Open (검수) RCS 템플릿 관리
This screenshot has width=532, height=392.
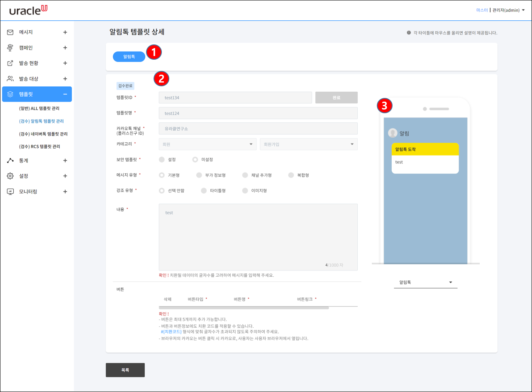(x=39, y=146)
